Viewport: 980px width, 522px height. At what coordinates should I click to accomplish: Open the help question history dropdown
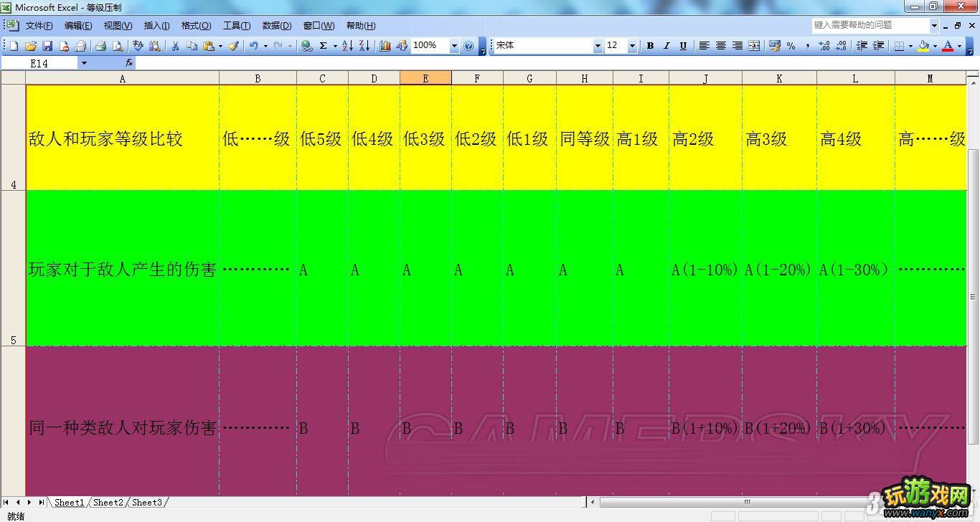(x=934, y=26)
